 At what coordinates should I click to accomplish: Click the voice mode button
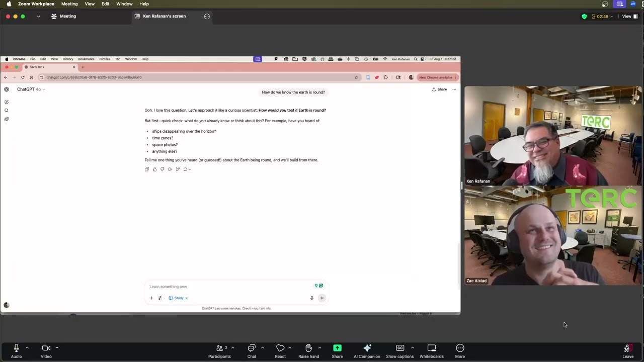(322, 298)
